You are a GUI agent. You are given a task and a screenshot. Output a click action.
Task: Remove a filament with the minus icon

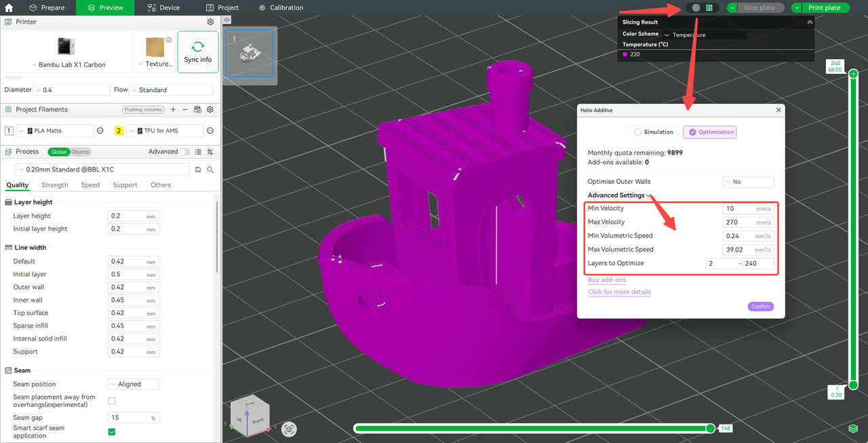coord(185,109)
